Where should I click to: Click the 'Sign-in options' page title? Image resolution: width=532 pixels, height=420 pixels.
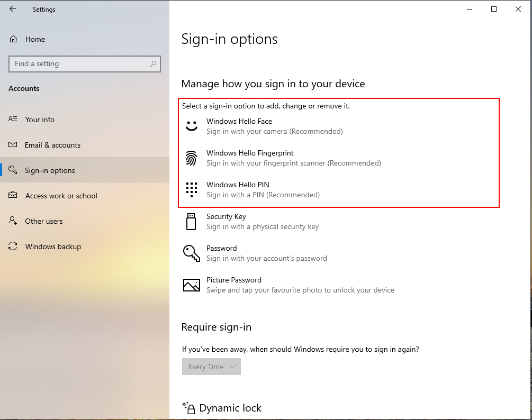tap(229, 39)
